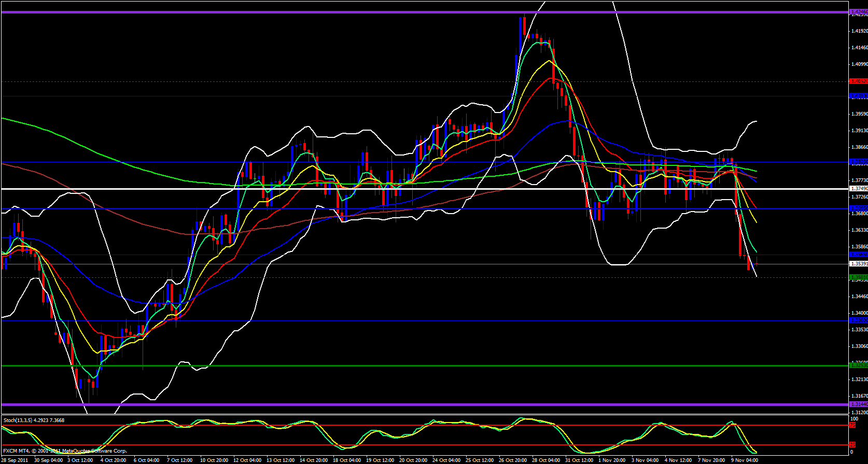Click the green 1.35010 price tag

click(x=858, y=277)
